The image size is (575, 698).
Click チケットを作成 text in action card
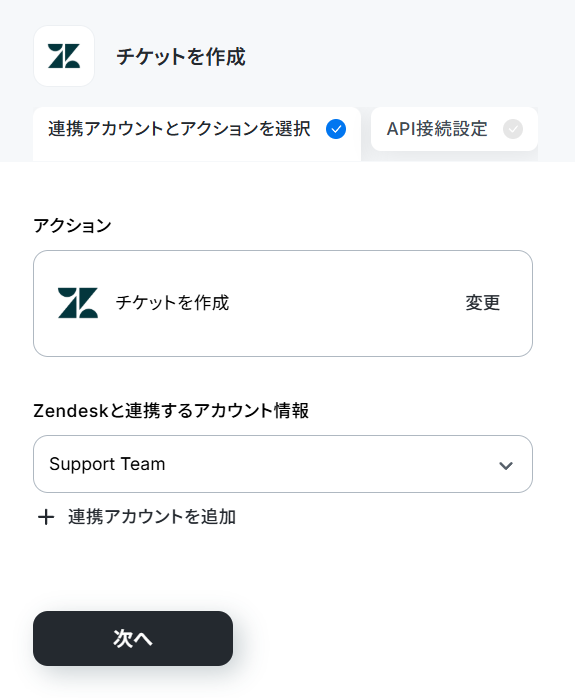[x=172, y=303]
